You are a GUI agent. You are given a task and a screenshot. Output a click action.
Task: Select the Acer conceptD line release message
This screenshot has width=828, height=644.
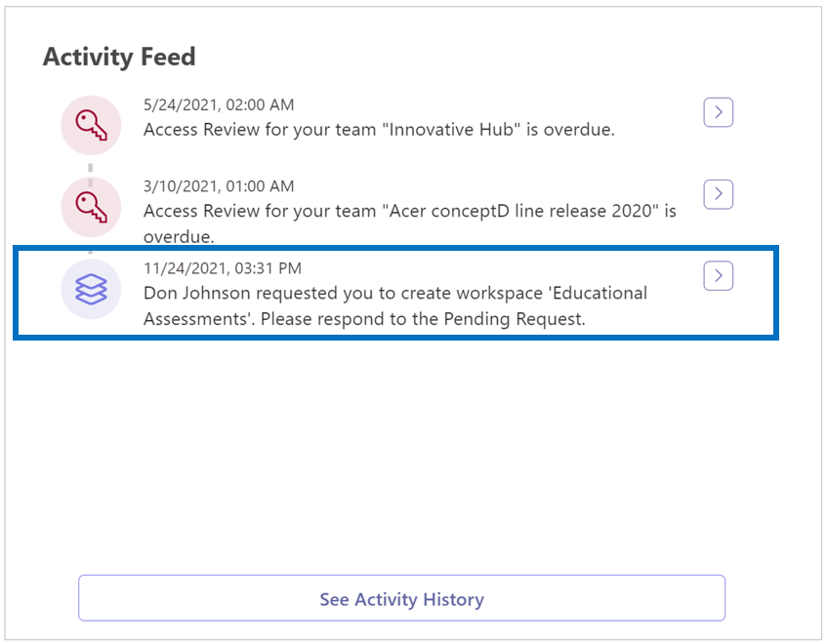pos(410,223)
